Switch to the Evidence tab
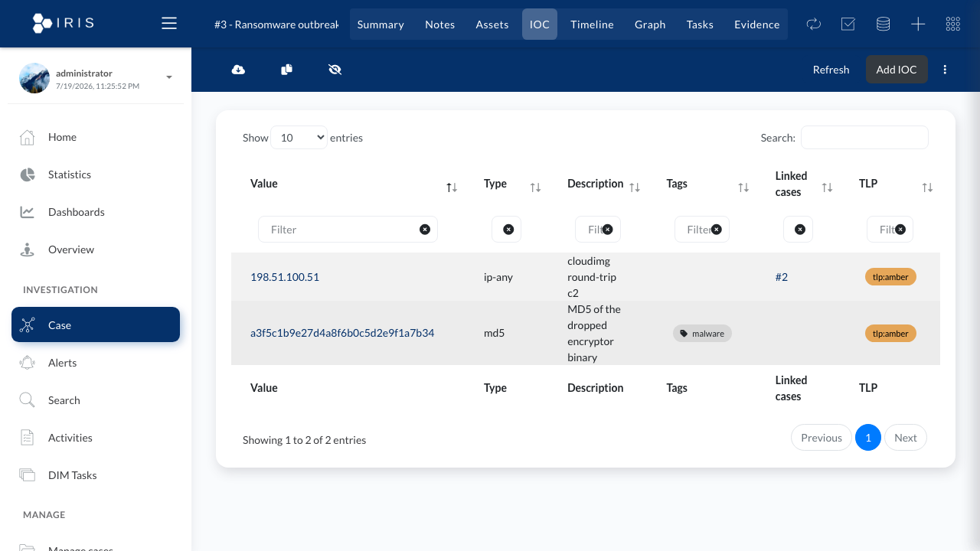The width and height of the screenshot is (980, 551). pyautogui.click(x=756, y=24)
